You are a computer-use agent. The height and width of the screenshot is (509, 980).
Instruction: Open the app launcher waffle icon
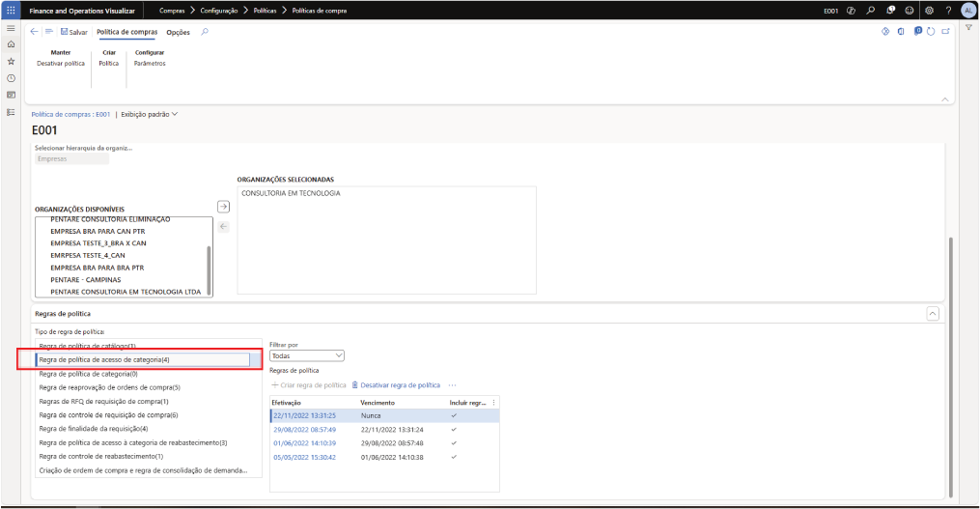[11, 10]
